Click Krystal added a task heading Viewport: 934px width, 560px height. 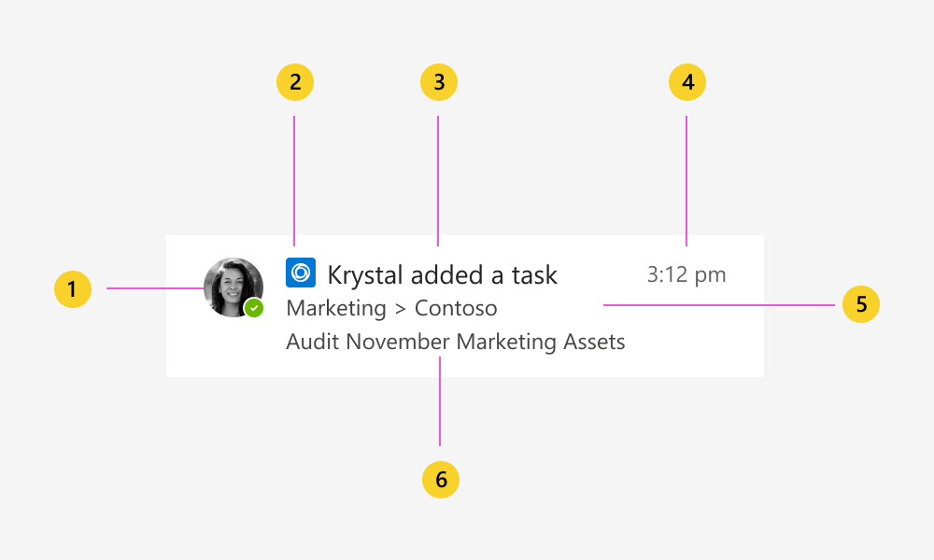pos(443,273)
